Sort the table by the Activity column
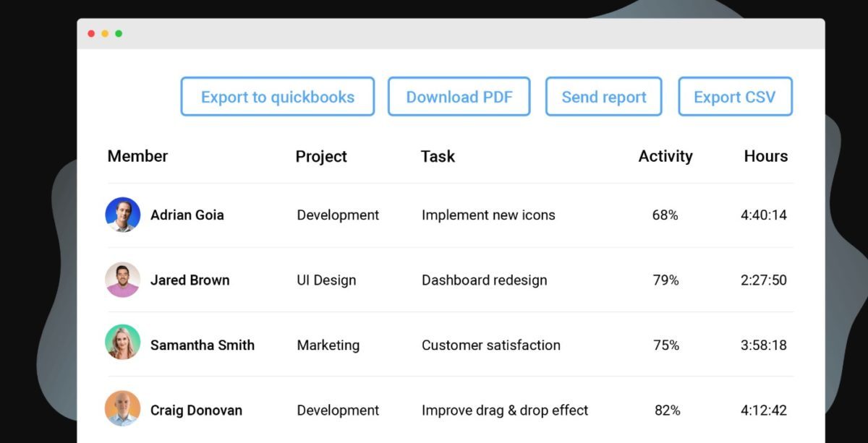The image size is (868, 443). pos(665,156)
